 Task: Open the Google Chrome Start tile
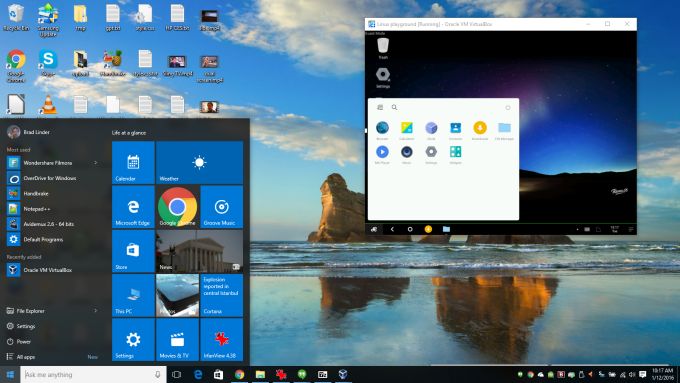(177, 207)
